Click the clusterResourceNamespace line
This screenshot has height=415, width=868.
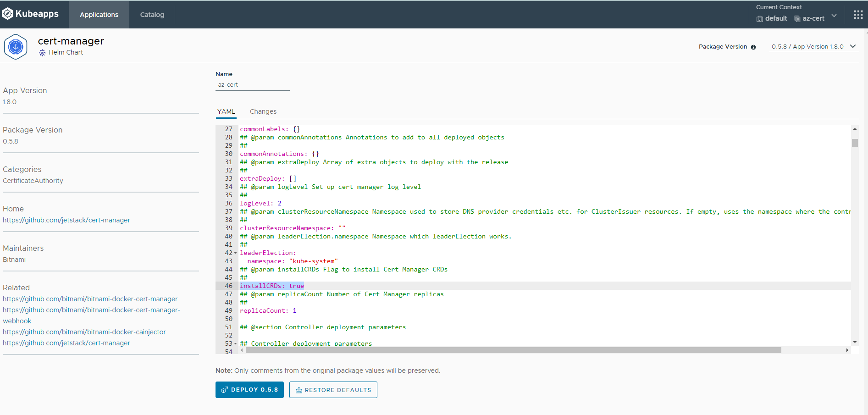293,228
